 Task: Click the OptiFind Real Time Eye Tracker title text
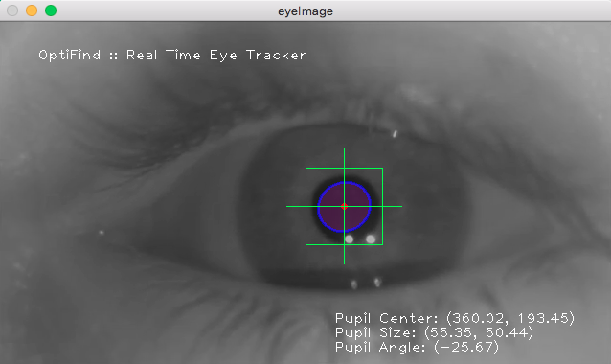171,55
